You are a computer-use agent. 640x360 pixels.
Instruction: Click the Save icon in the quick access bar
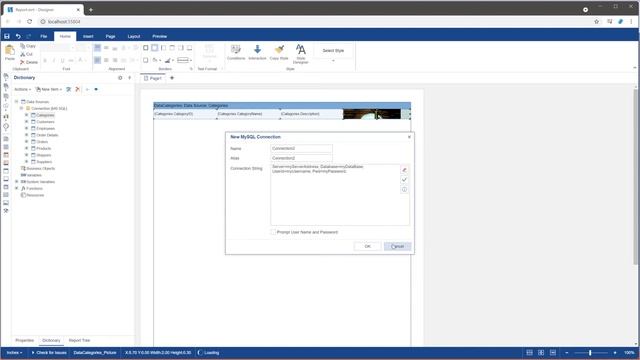(7, 36)
